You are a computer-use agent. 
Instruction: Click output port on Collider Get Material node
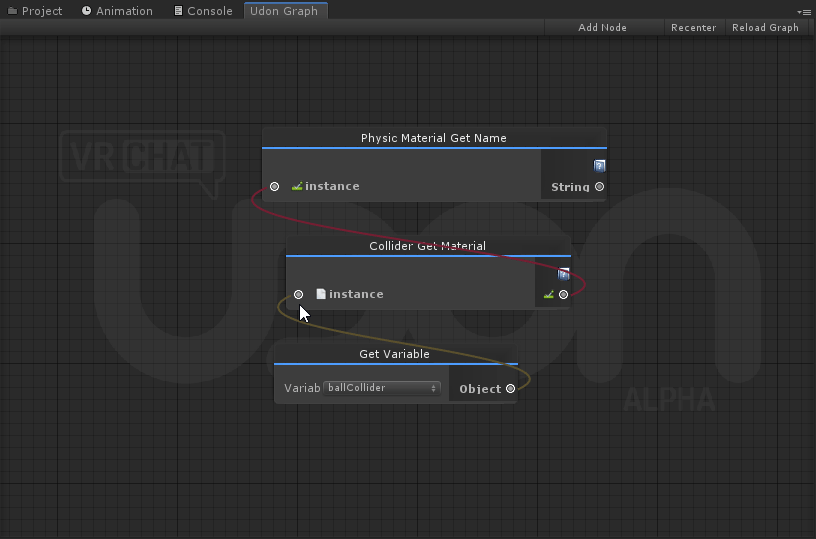coord(563,294)
